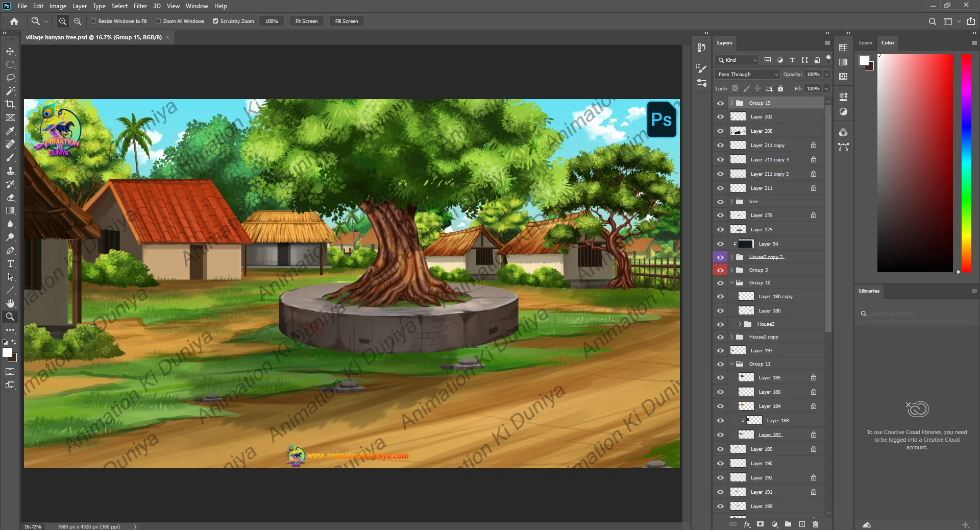Select the Horizontal Type tool
This screenshot has height=530, width=980.
click(x=10, y=264)
